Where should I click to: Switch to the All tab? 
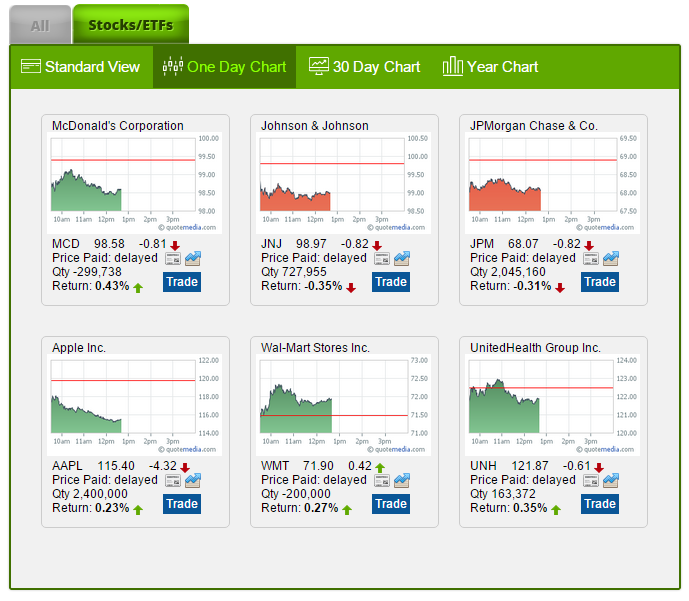[40, 25]
